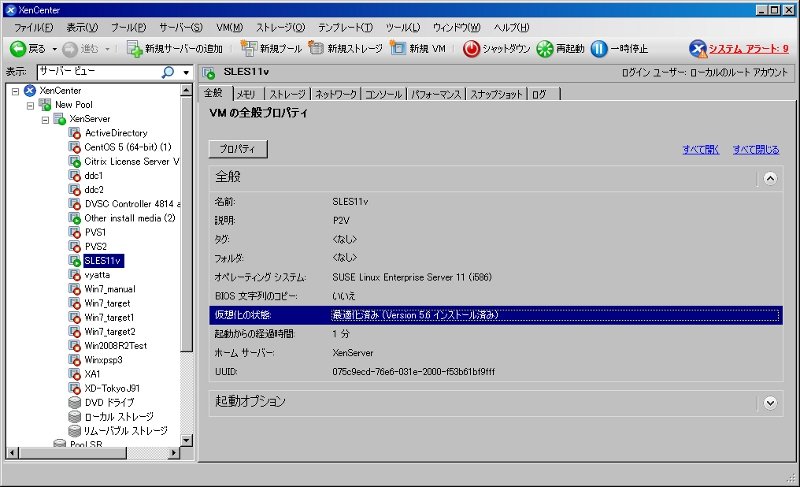Click the すべて閉じる link

756,150
